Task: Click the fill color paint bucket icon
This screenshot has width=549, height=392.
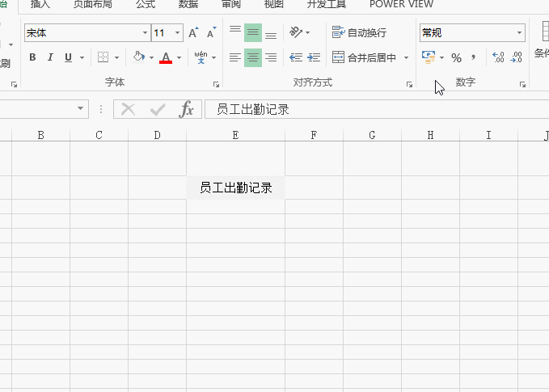Action: 138,57
